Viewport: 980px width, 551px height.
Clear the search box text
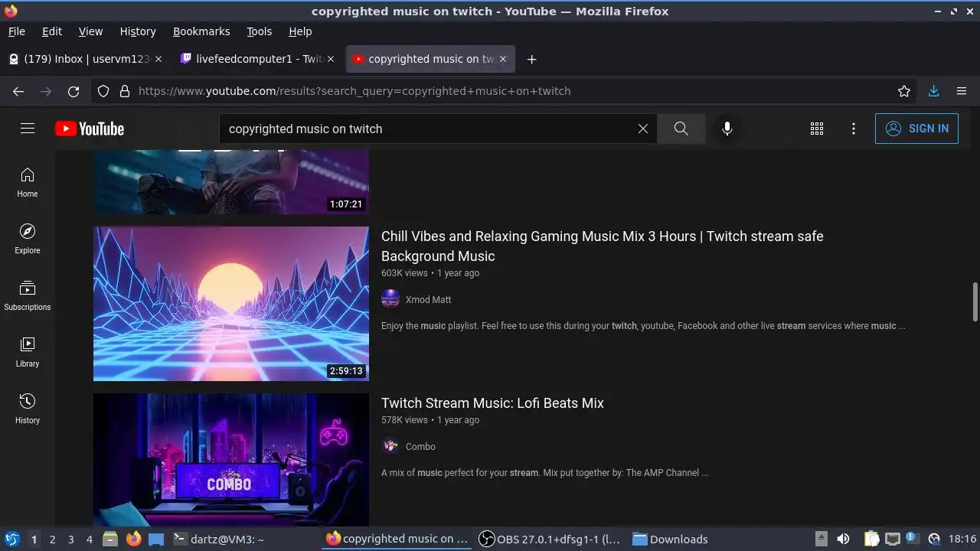643,129
